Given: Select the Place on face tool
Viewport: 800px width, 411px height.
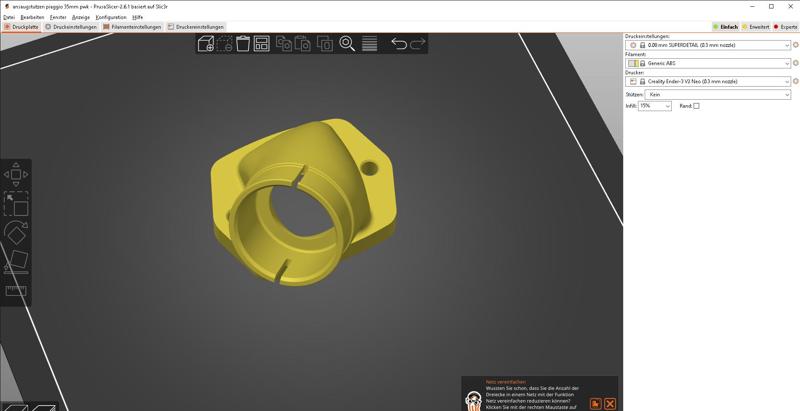Looking at the screenshot, I should click(x=16, y=262).
